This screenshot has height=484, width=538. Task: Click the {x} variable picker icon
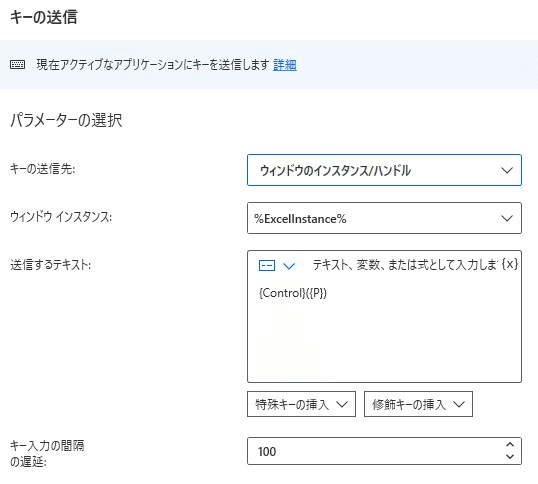[510, 264]
